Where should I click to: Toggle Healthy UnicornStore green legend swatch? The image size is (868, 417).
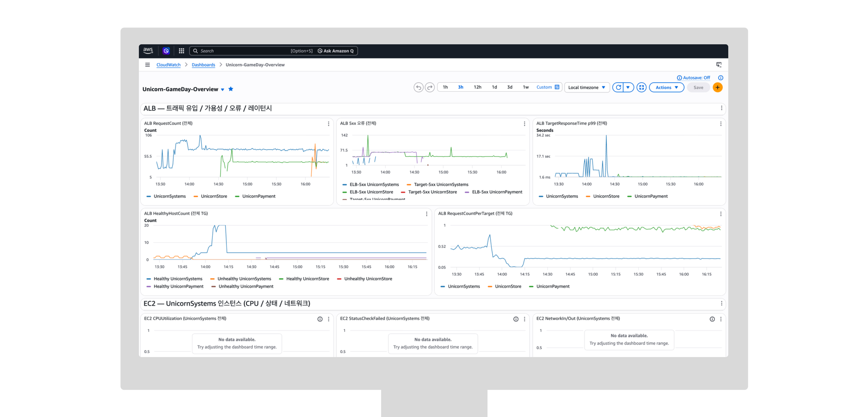[x=281, y=279]
